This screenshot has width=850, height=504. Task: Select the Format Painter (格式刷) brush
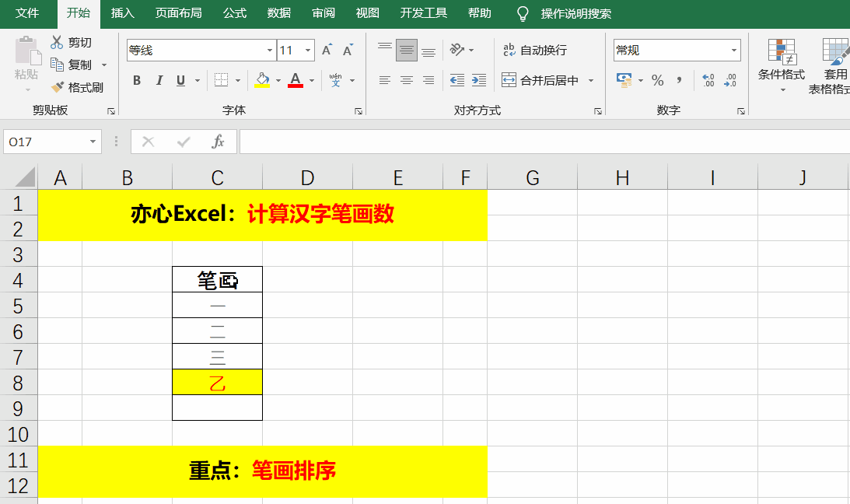tap(58, 86)
